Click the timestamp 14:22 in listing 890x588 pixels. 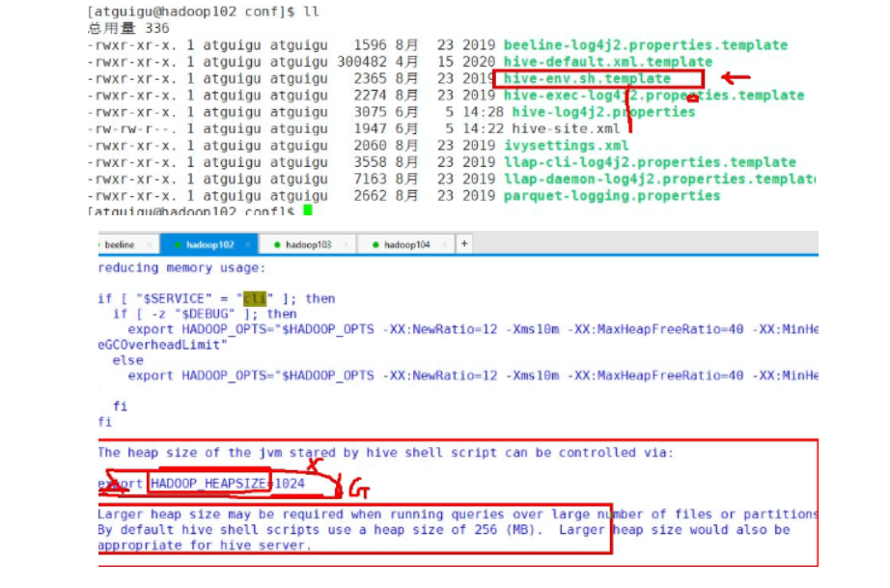[x=483, y=128]
